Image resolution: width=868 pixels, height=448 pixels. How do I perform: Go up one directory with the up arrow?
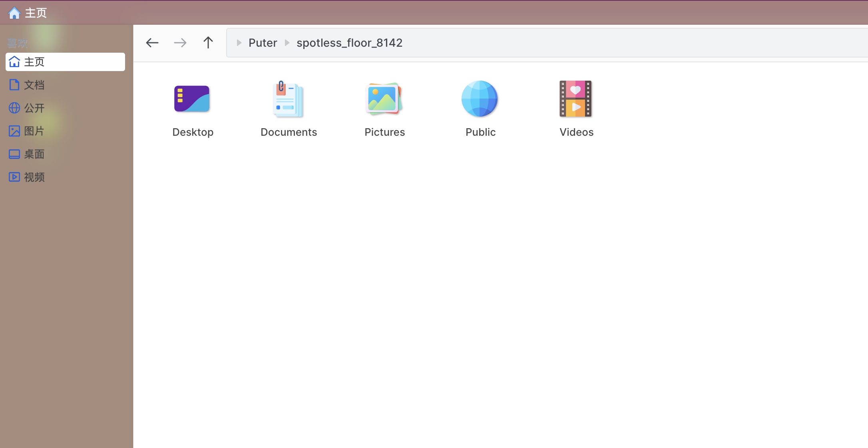point(208,43)
